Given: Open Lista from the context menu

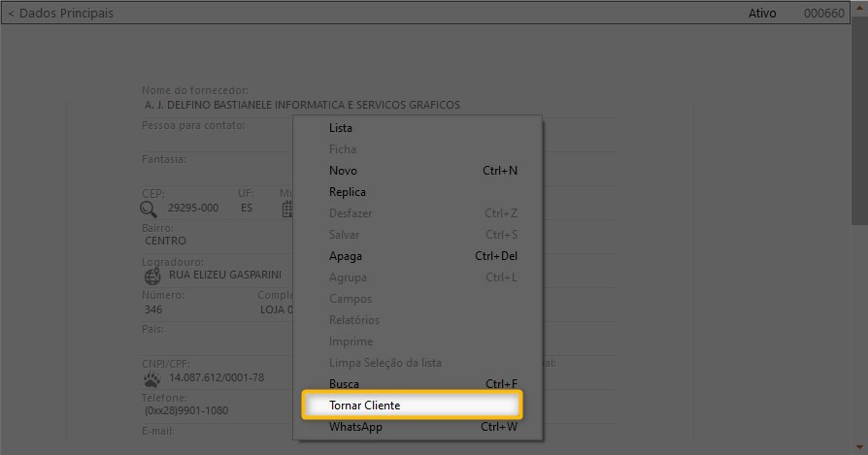Looking at the screenshot, I should [341, 128].
